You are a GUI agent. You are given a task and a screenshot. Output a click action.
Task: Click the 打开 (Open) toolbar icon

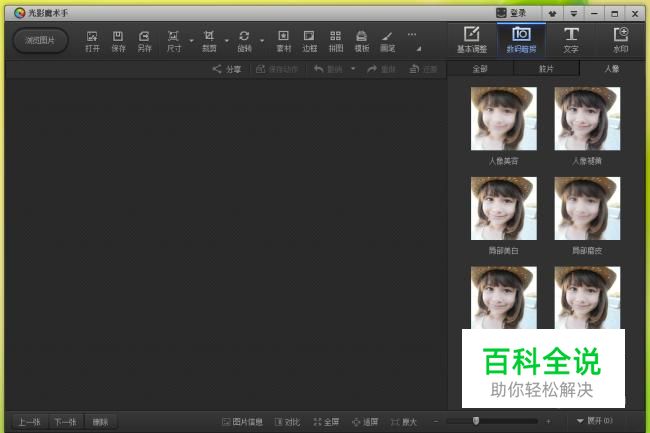92,40
